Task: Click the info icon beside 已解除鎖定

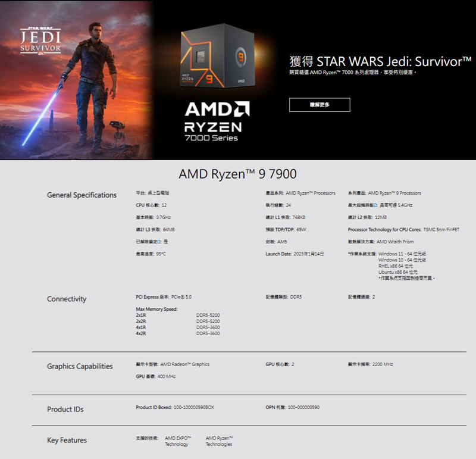Action: [158, 242]
